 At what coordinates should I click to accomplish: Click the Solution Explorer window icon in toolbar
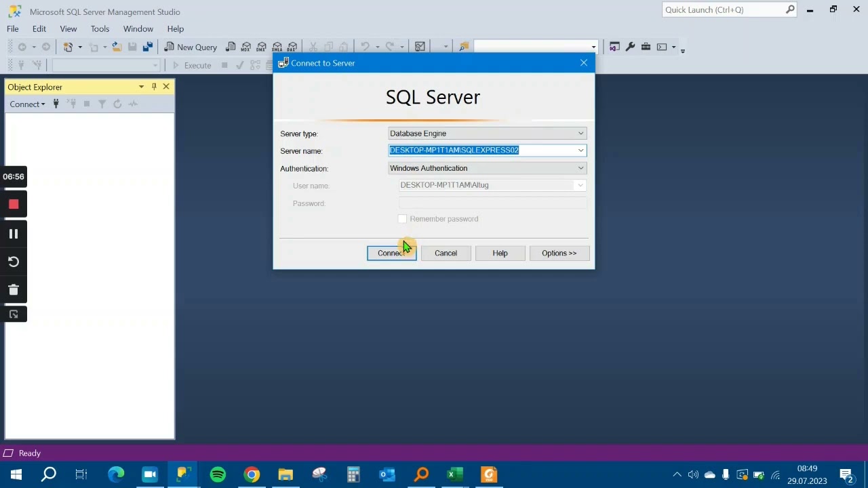click(x=614, y=47)
